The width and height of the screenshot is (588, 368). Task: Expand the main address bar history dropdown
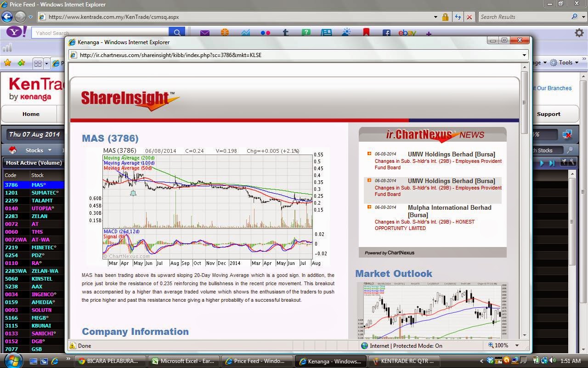pyautogui.click(x=435, y=17)
